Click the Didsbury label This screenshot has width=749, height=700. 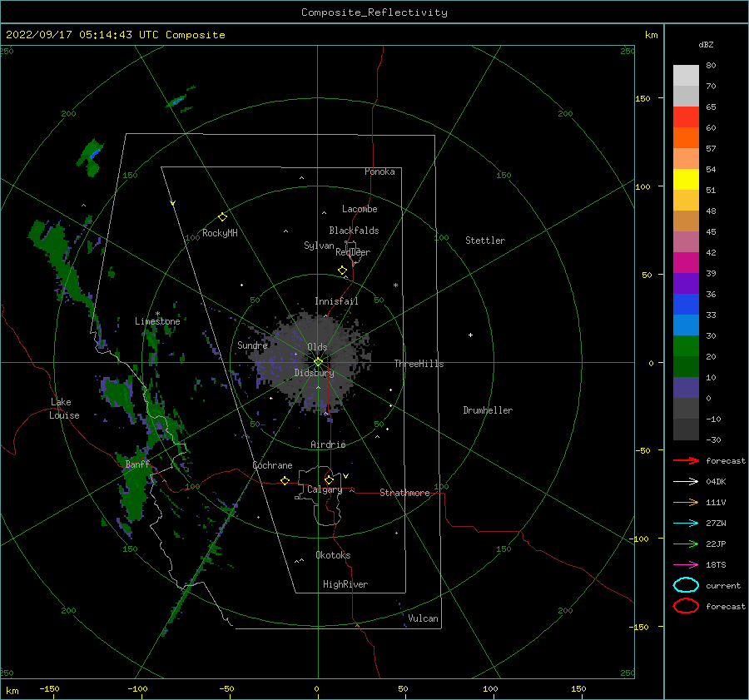click(314, 373)
